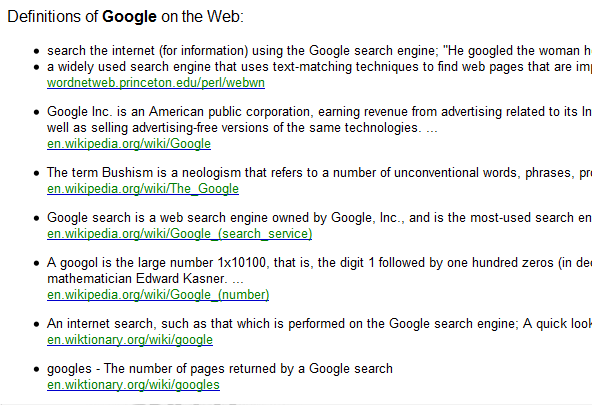Click the "search the internet" definition text
Viewport: 592px width, 405px height.
pyautogui.click(x=319, y=51)
